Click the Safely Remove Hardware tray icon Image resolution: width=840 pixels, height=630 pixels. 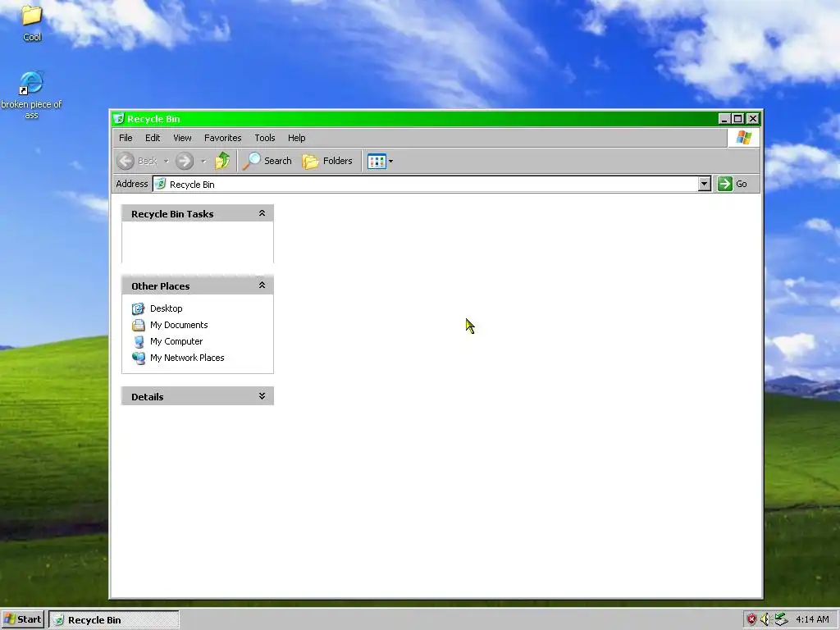[781, 620]
